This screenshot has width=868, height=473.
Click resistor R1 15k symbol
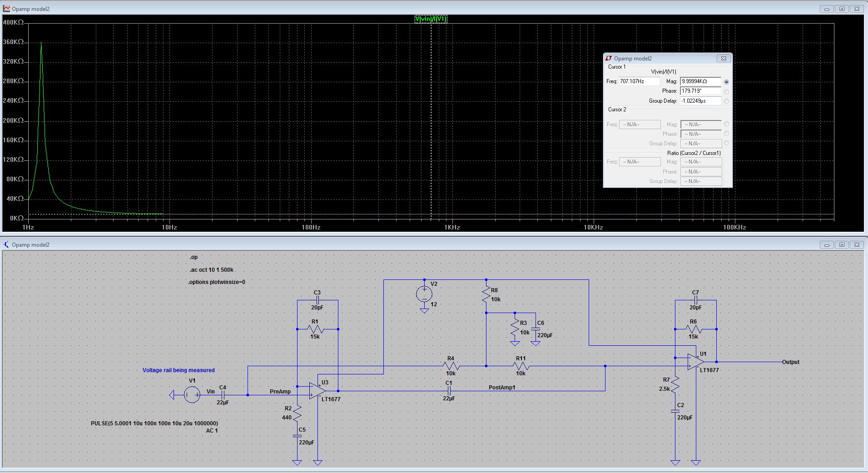(x=315, y=329)
